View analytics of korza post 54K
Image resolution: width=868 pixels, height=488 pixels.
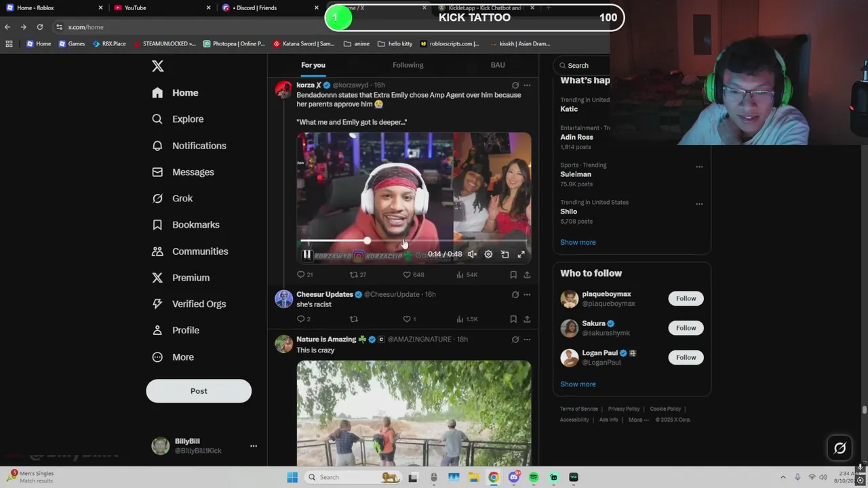(x=467, y=274)
